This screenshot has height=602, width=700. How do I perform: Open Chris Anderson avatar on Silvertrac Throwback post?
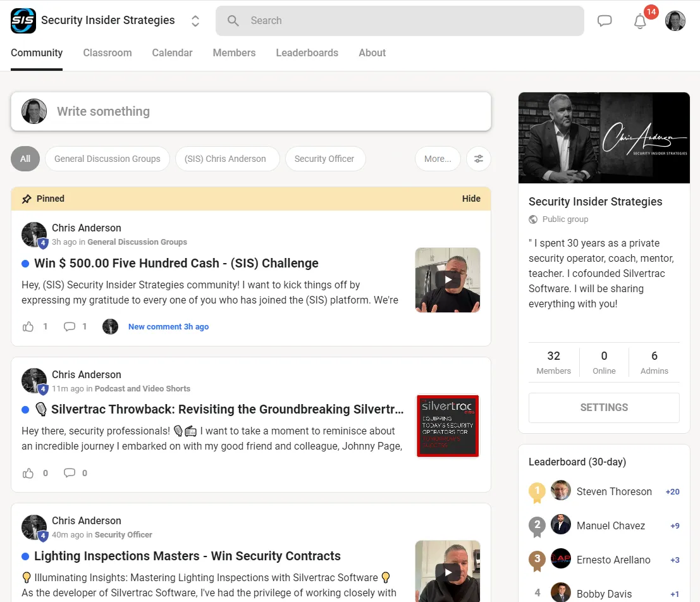(34, 381)
